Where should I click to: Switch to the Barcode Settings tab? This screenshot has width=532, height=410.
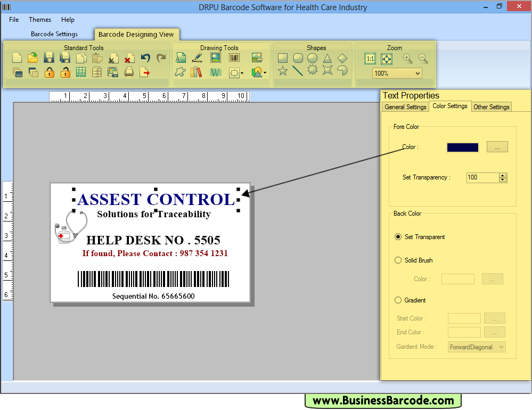[54, 34]
